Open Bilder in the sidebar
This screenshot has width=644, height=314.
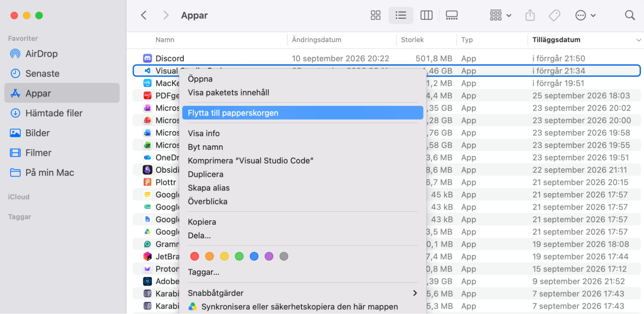(62, 133)
